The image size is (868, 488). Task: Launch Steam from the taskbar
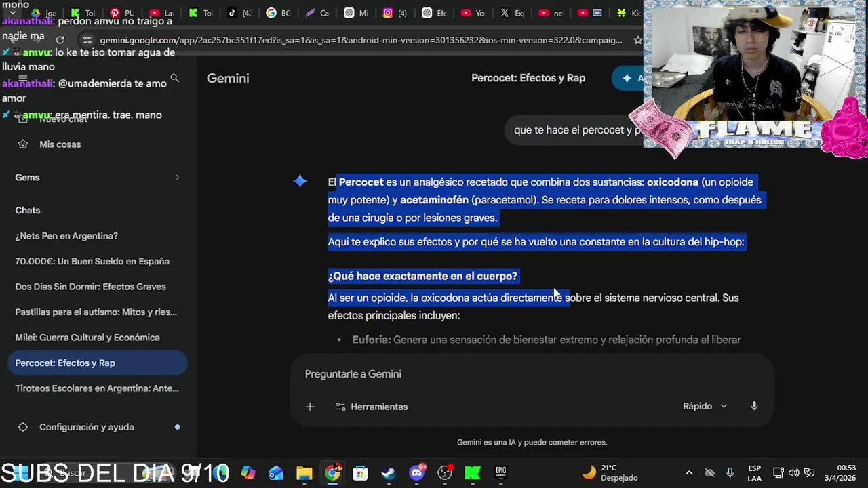click(x=389, y=473)
